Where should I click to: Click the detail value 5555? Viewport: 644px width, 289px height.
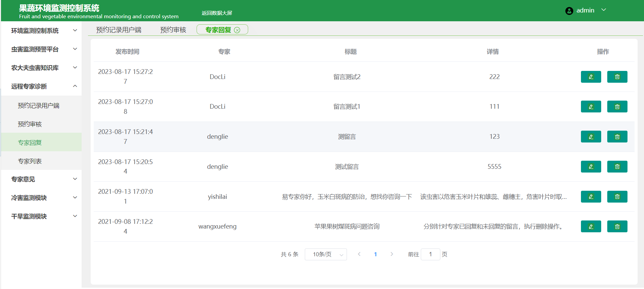click(x=494, y=166)
